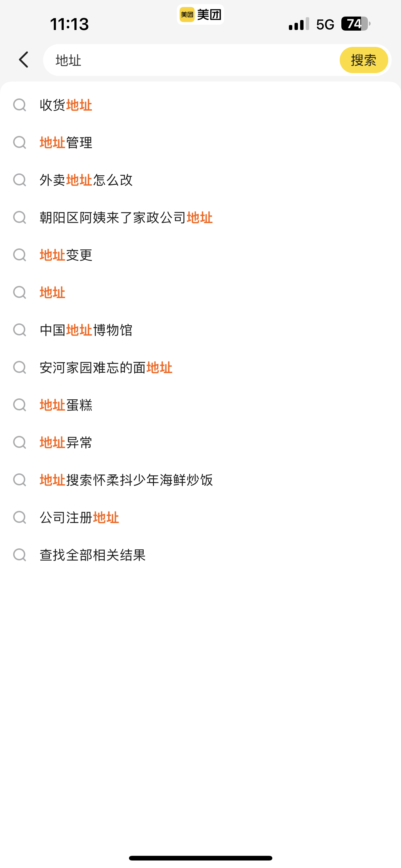Tap search icon next to 地址异常
This screenshot has height=868, width=401.
(20, 442)
